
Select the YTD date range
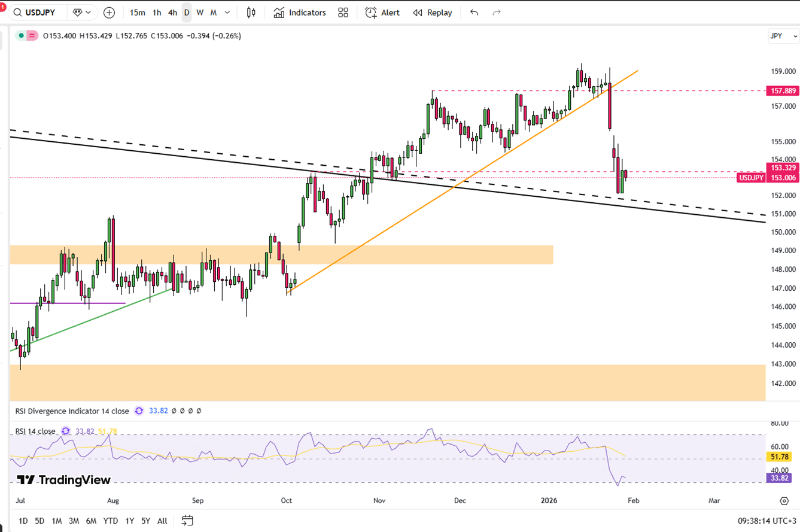pyautogui.click(x=110, y=521)
